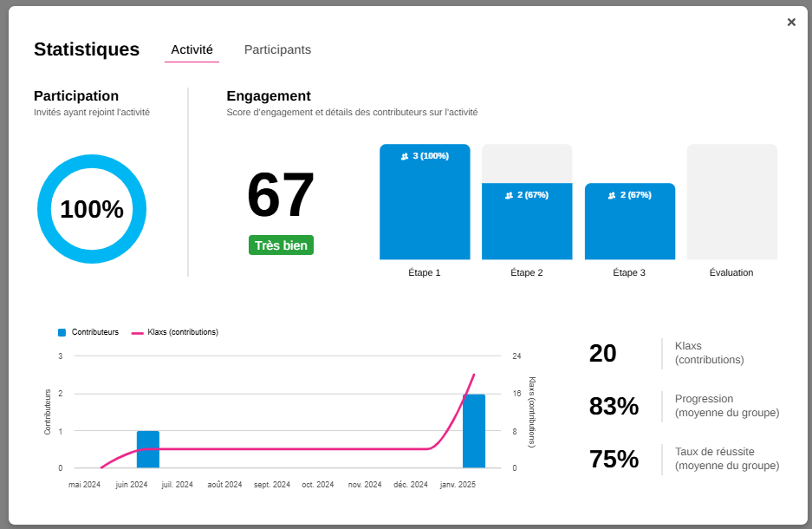Select the Activité tab
Screen dimensions: 812x529
pyautogui.click(x=192, y=50)
